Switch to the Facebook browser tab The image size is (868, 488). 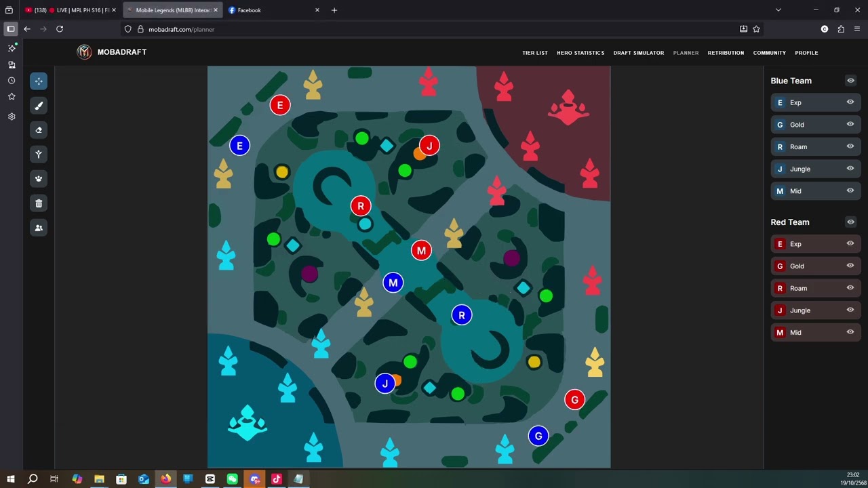coord(273,10)
